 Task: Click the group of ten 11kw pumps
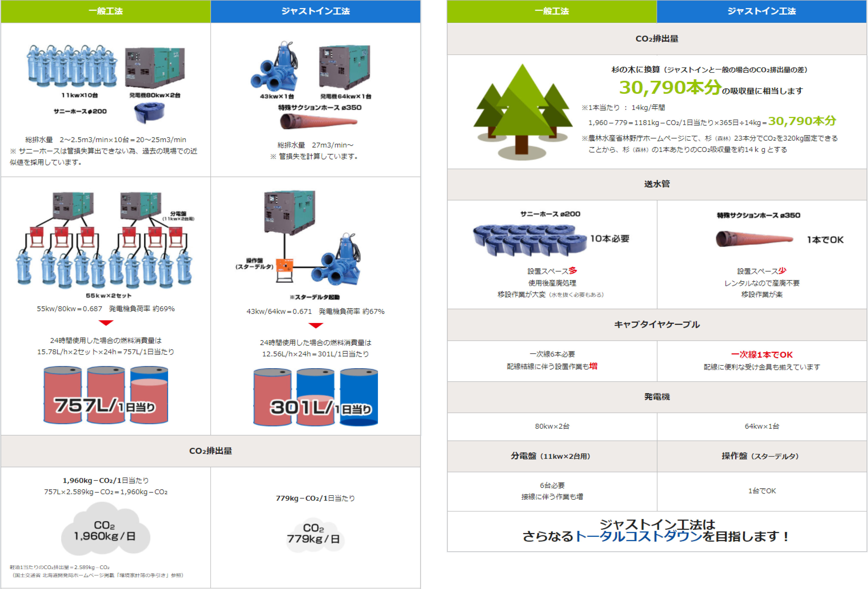72,67
